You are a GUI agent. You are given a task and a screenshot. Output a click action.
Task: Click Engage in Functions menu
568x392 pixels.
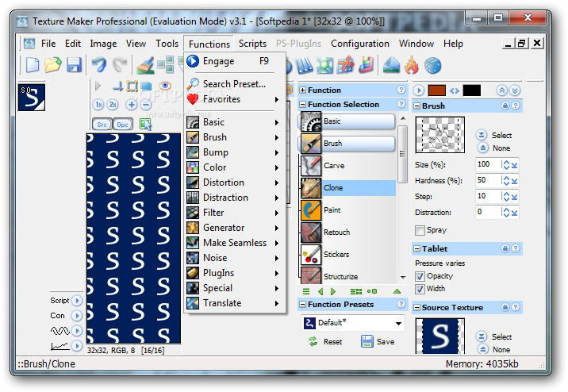tap(235, 61)
